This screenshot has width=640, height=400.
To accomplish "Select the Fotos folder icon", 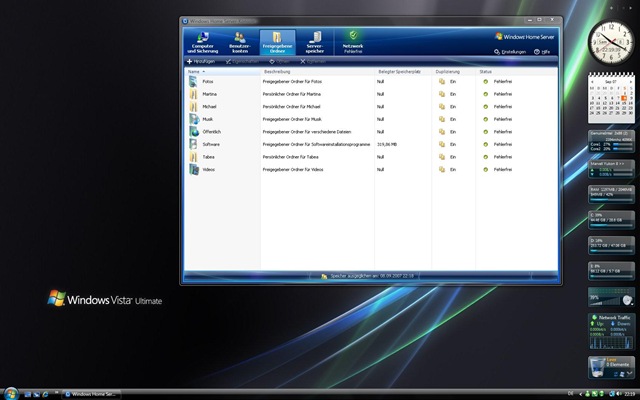I will point(193,82).
